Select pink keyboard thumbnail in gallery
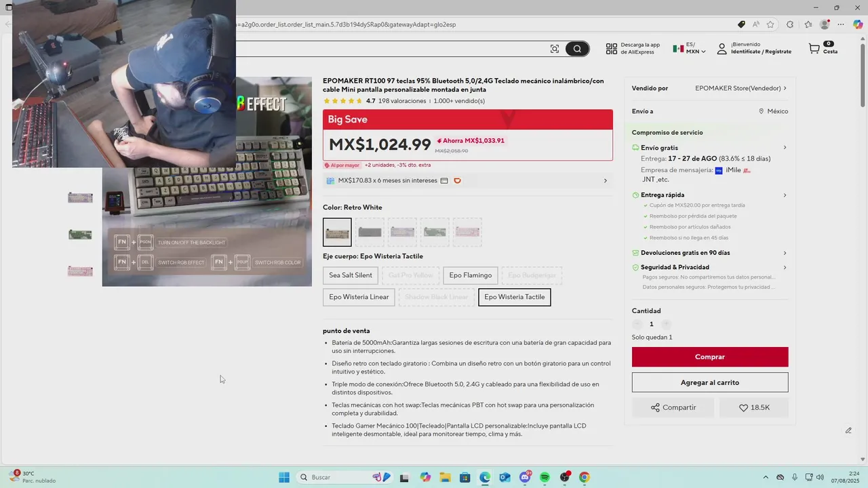This screenshot has height=488, width=868. (x=80, y=271)
